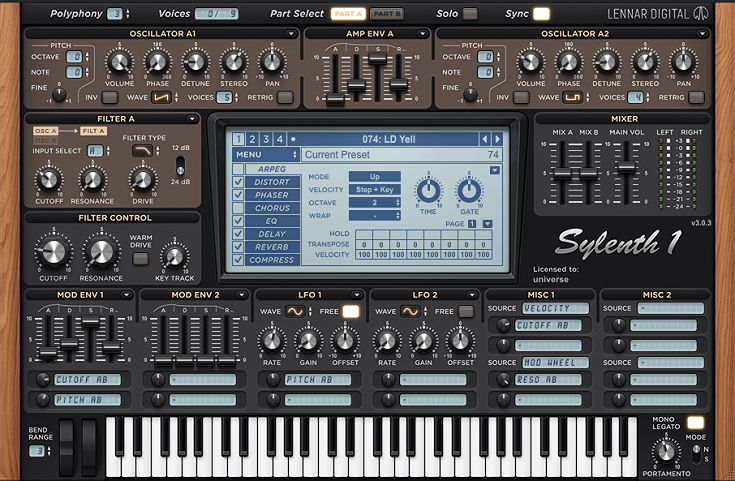
Task: Toggle the Warm Drive switch
Action: coord(140,259)
